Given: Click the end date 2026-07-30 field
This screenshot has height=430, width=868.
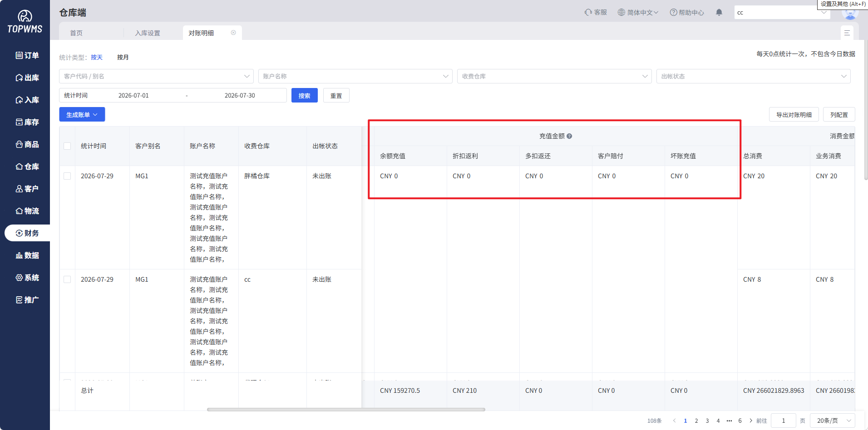Looking at the screenshot, I should 240,95.
